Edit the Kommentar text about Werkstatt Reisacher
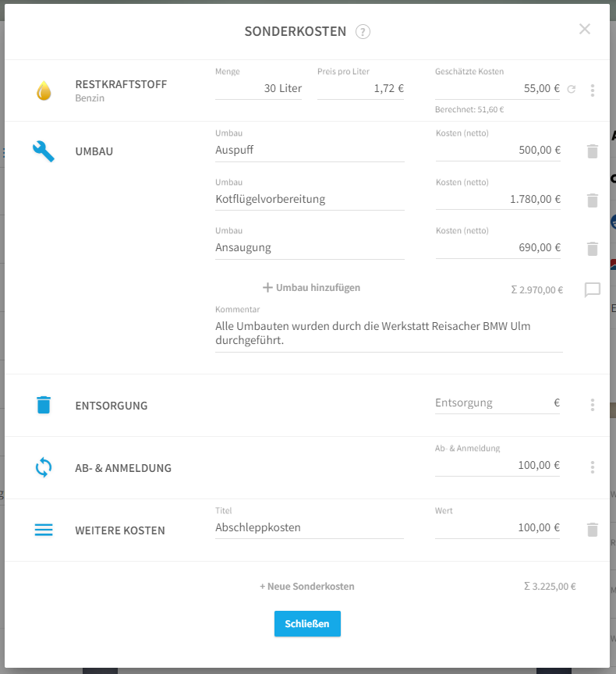This screenshot has width=616, height=674. [389, 334]
